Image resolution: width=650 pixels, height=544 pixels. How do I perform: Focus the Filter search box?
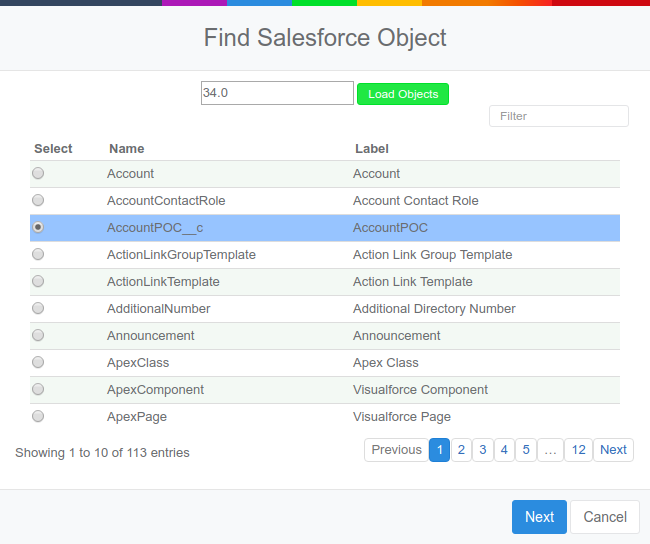[x=559, y=116]
